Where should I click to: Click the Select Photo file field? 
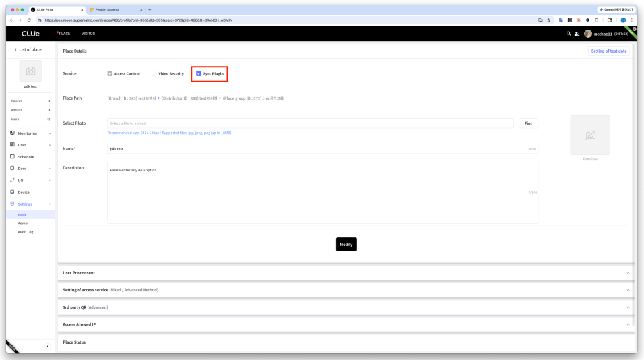pos(310,123)
